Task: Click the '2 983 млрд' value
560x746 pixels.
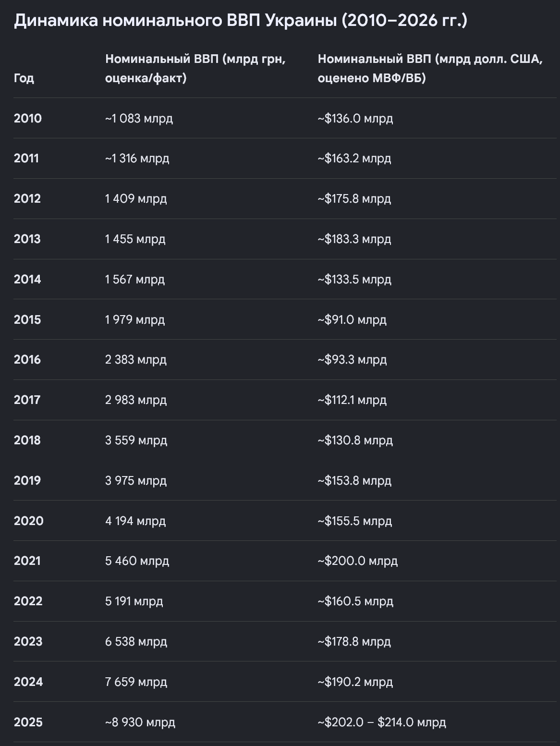Action: click(136, 400)
